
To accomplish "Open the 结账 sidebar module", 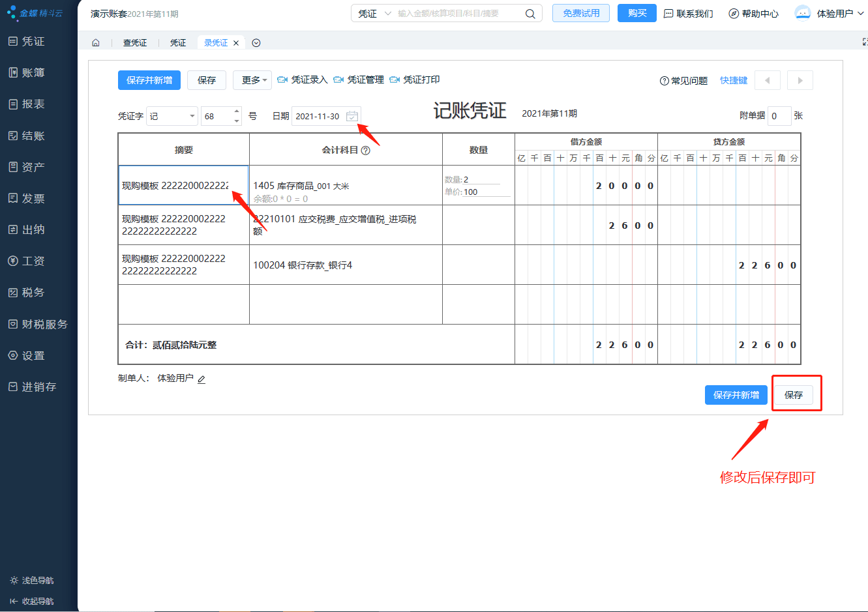I will [x=27, y=136].
